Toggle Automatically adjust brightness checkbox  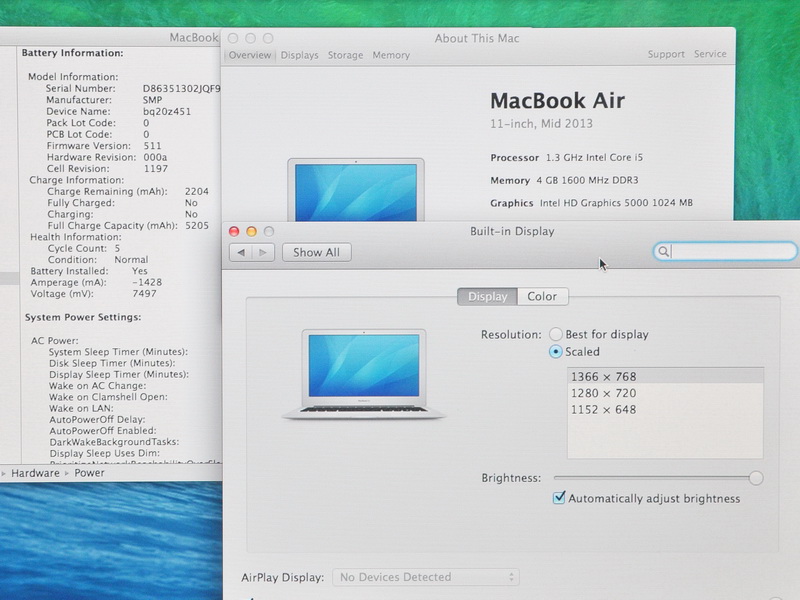(559, 497)
